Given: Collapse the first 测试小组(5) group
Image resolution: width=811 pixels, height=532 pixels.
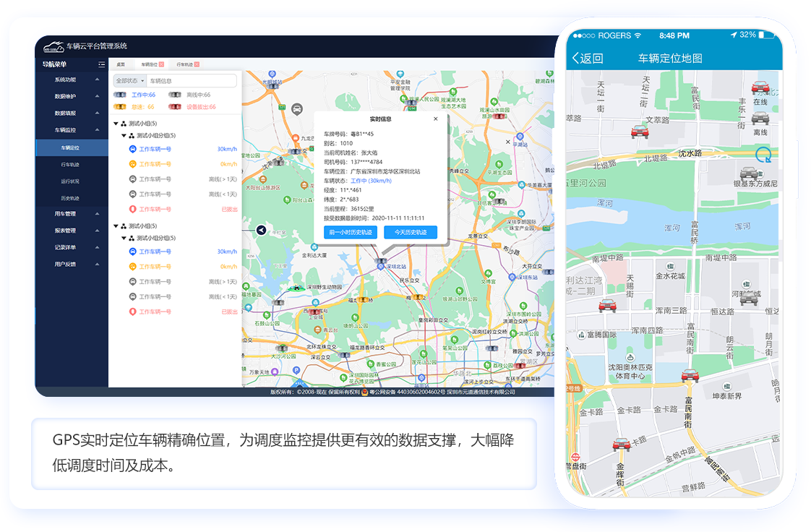Looking at the screenshot, I should (x=115, y=123).
